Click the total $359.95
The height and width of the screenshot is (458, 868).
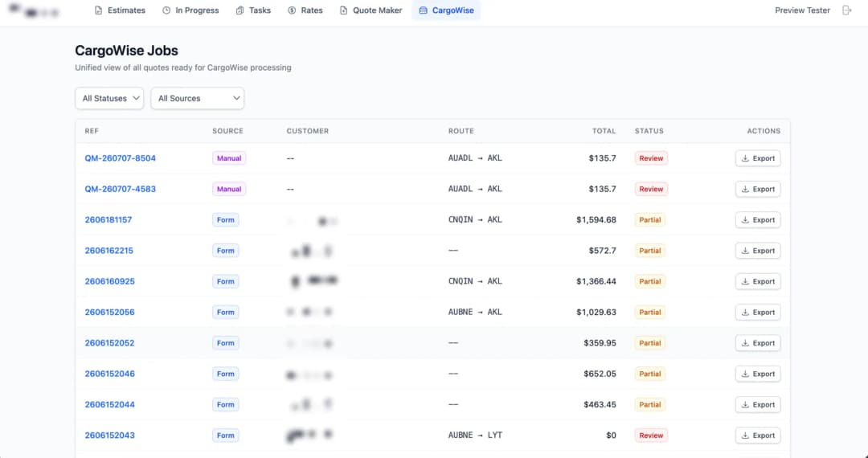[600, 343]
